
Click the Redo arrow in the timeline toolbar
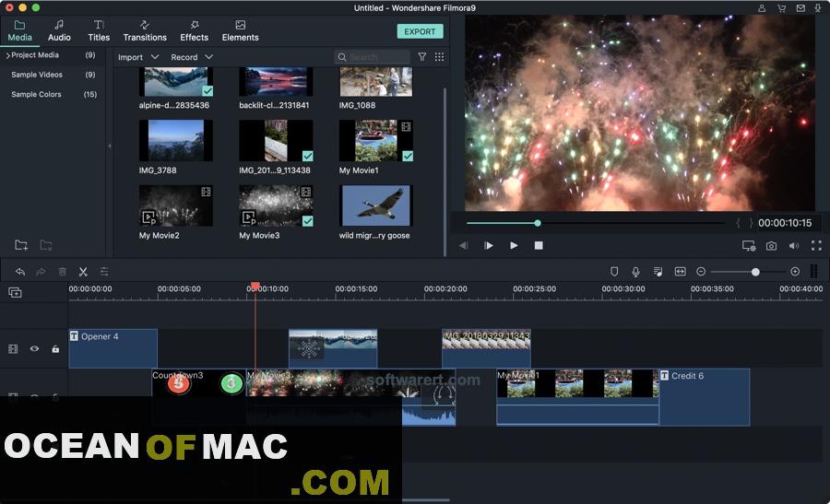pyautogui.click(x=41, y=271)
